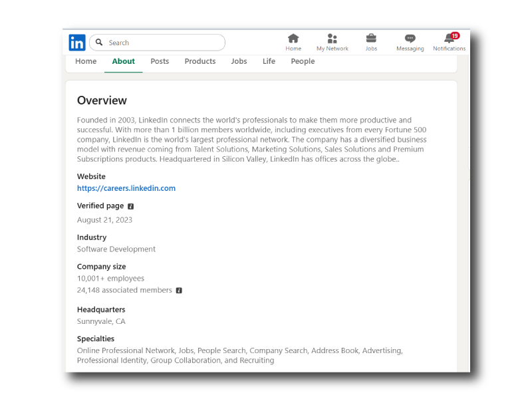Click the Verified page label

[100, 206]
